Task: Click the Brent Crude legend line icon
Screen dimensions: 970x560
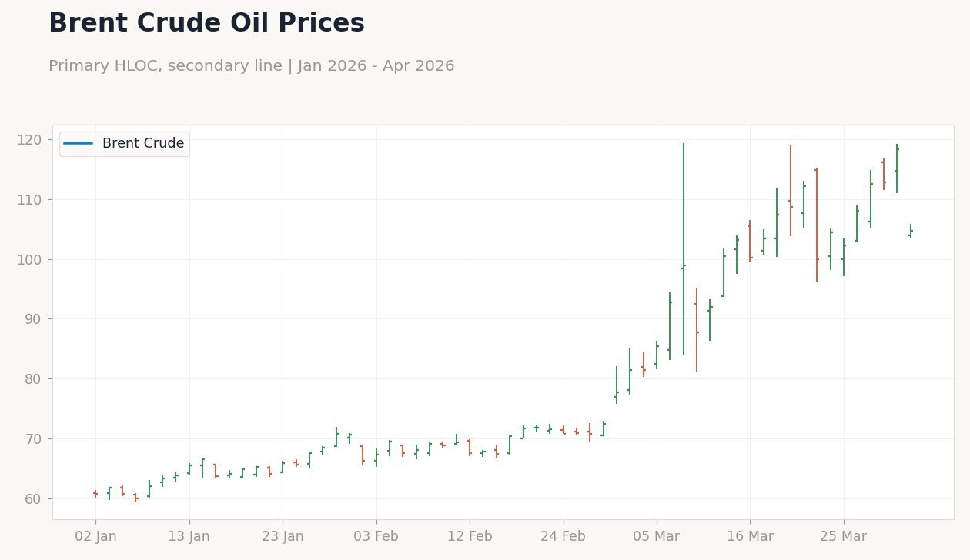Action: pos(79,143)
